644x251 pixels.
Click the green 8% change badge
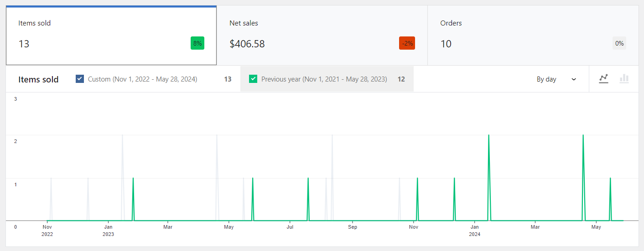tap(197, 43)
